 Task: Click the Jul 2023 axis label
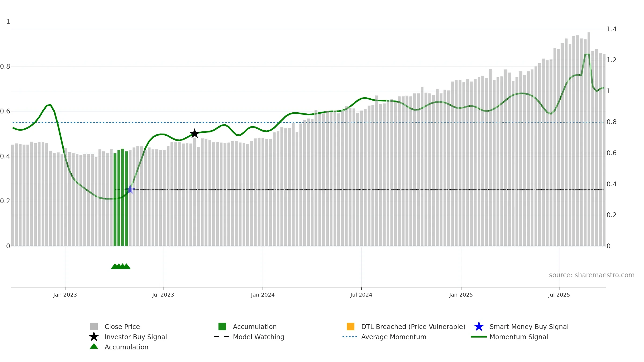(163, 295)
